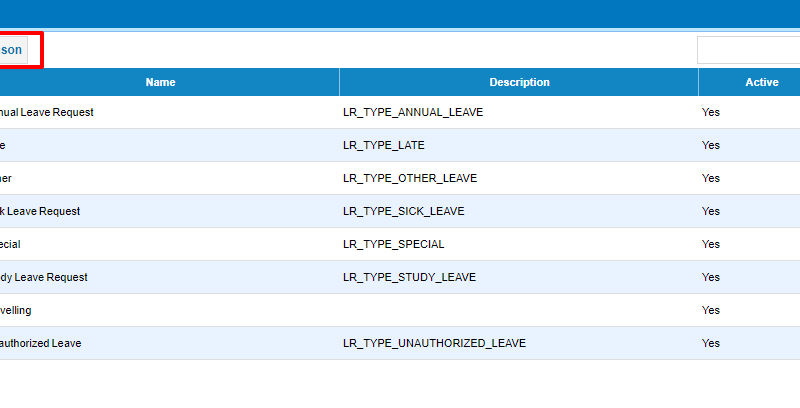Select the Annual Leave Request name cell
Viewport: 800px width, 408px height.
pos(46,112)
